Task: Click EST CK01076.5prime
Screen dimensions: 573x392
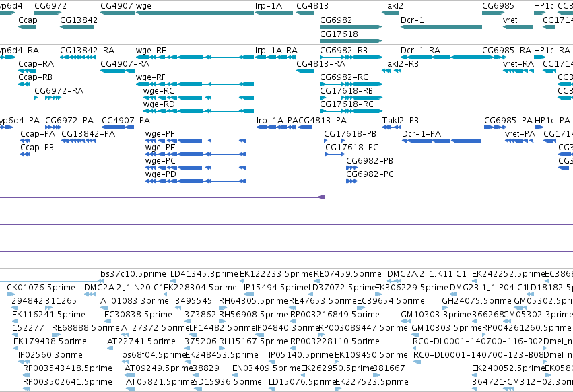Action: (x=41, y=288)
